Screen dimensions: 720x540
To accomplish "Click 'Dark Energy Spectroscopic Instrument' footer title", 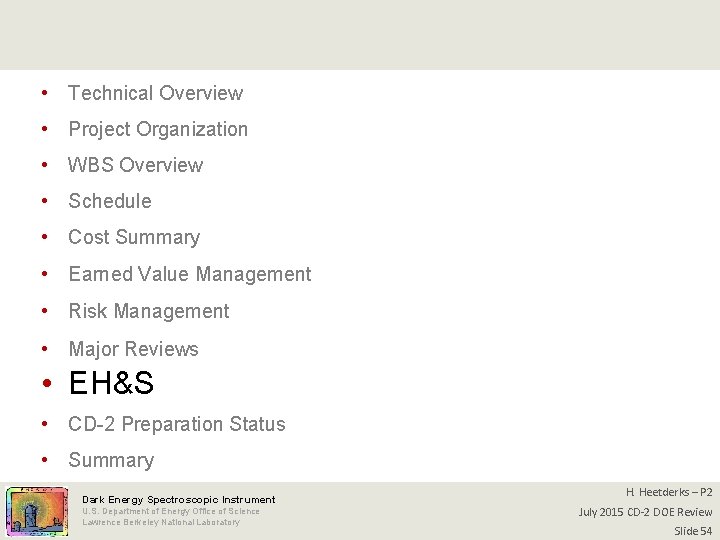I will point(179,500).
